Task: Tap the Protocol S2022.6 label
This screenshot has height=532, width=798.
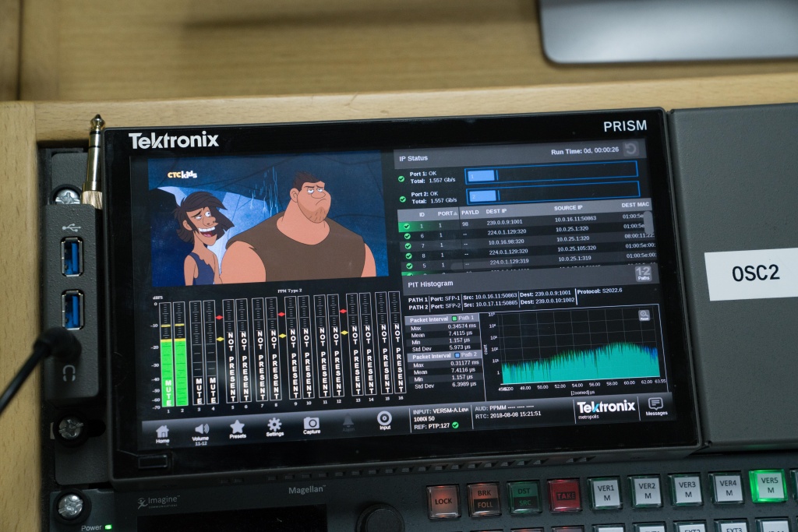Action: (599, 291)
